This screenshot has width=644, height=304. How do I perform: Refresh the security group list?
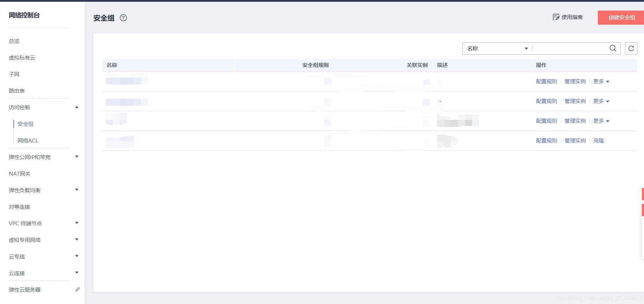[631, 49]
